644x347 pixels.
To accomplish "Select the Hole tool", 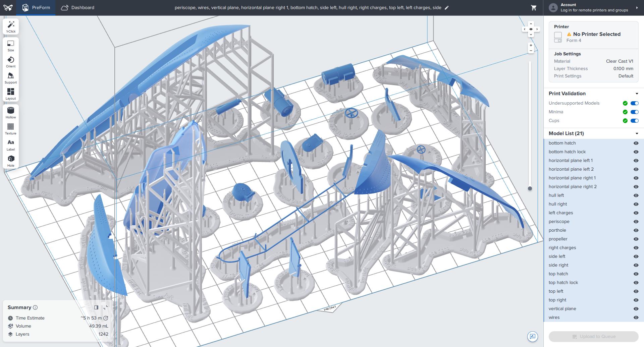I will click(x=11, y=161).
